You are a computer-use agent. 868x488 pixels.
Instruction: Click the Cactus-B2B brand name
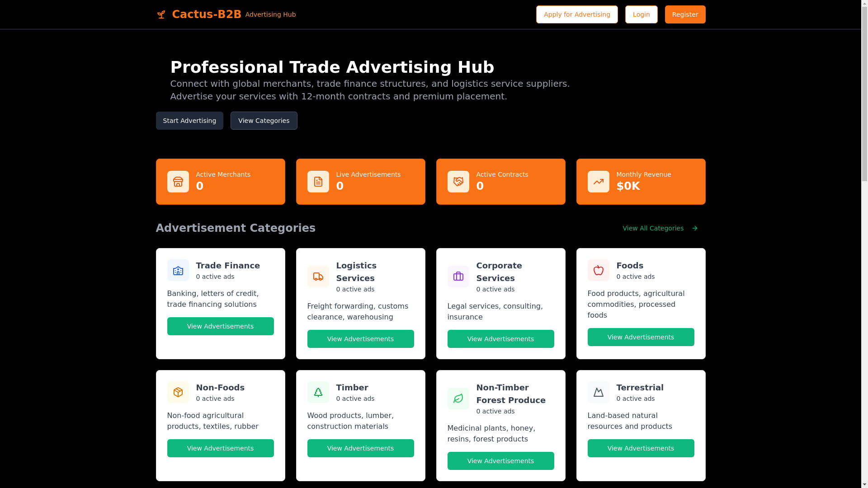(x=207, y=14)
